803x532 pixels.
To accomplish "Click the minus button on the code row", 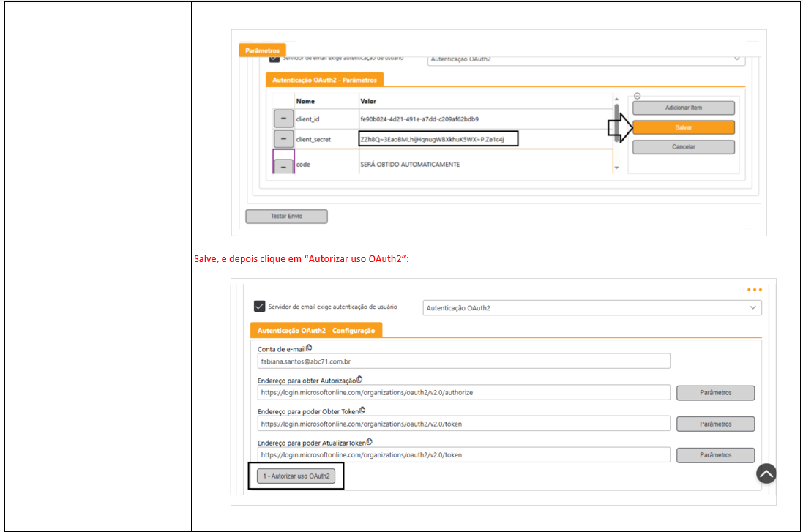I will (x=284, y=166).
